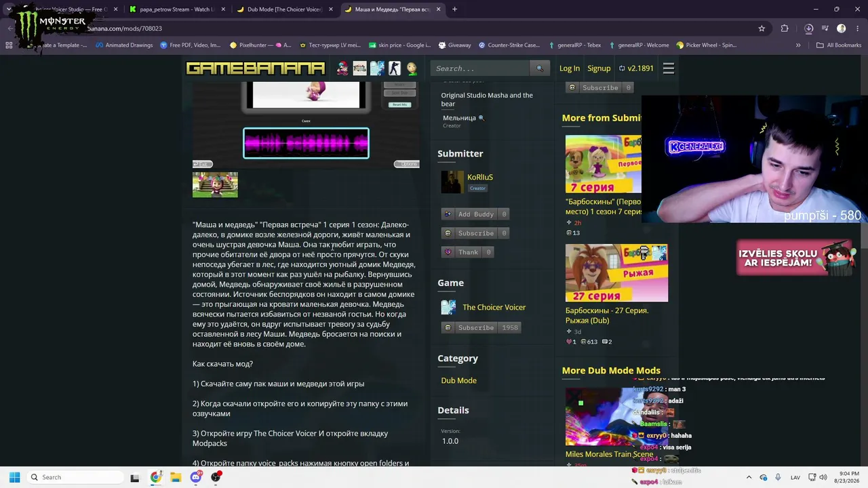Image resolution: width=868 pixels, height=488 pixels.
Task: Switch to Dub Mode [The Choicer Voicer] tab
Action: coord(284,9)
